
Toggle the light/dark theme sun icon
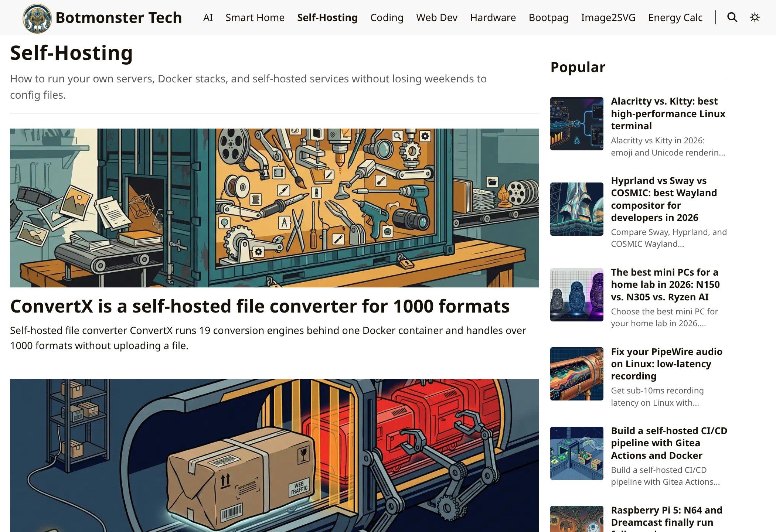click(x=755, y=17)
